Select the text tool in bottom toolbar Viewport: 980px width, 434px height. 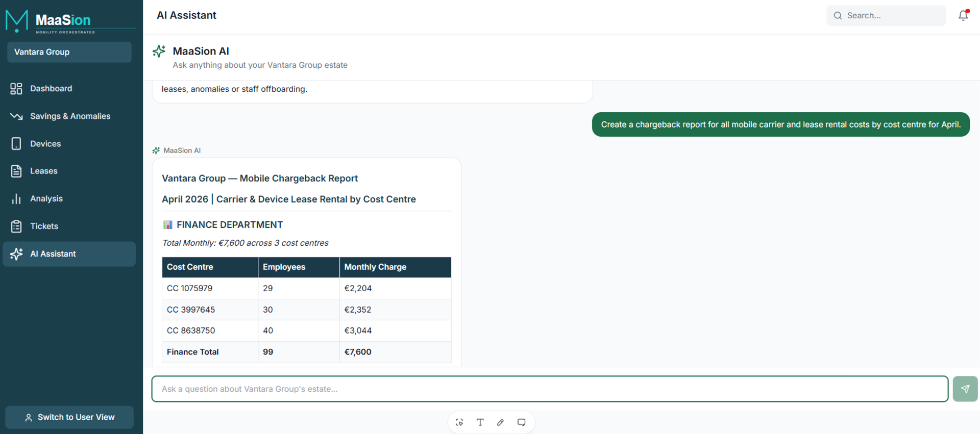coord(480,422)
